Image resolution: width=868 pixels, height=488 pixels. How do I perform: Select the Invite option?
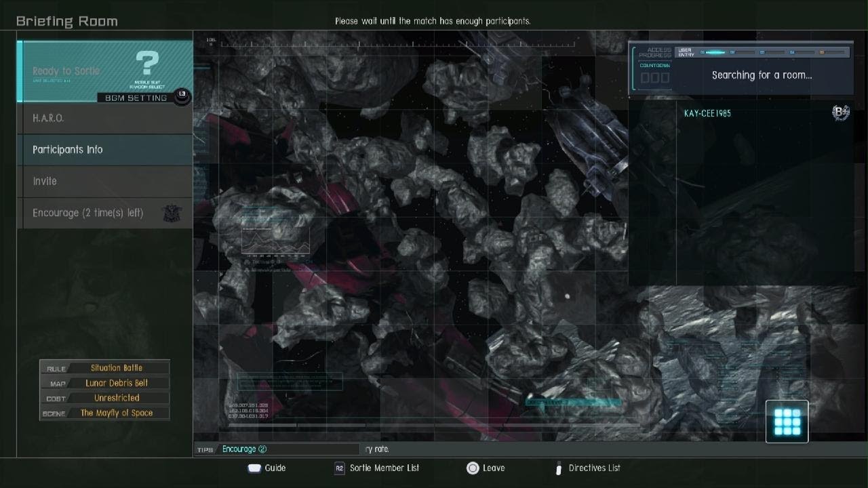tap(105, 181)
